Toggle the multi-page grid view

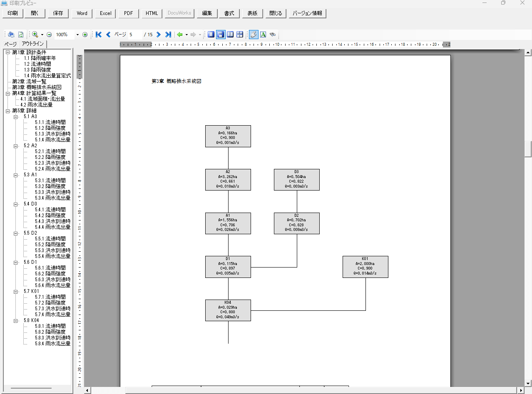tap(240, 35)
